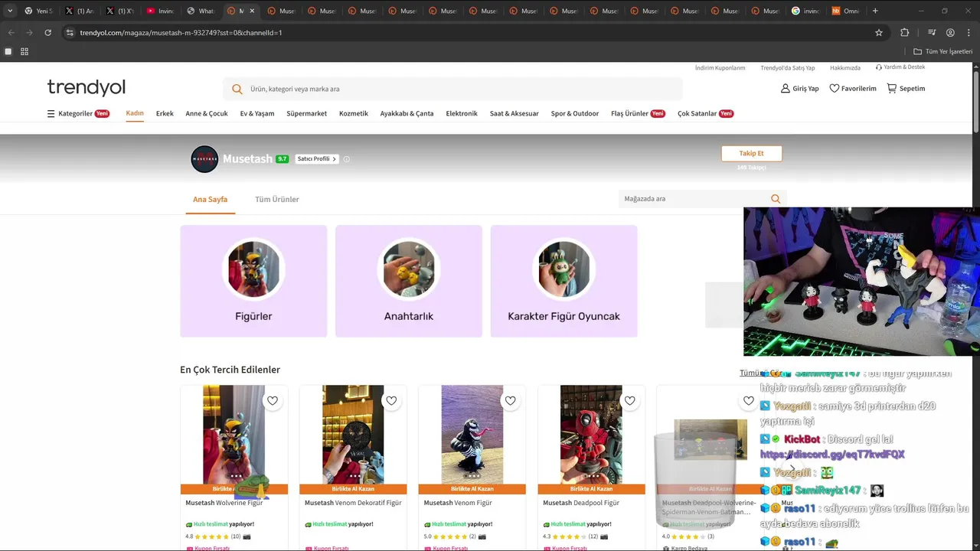980x551 pixels.
Task: Open Musetash Deadpool Figür product title
Action: coord(581,504)
